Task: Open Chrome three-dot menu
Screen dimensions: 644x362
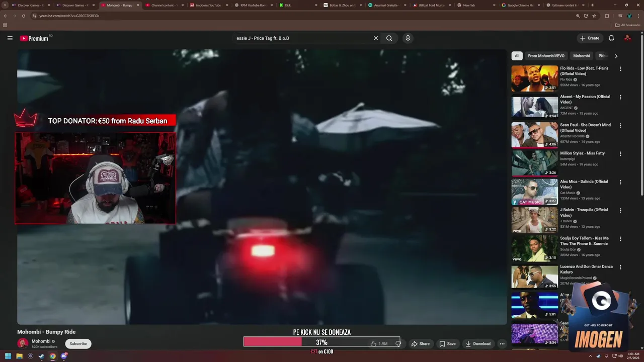Action: click(x=639, y=16)
